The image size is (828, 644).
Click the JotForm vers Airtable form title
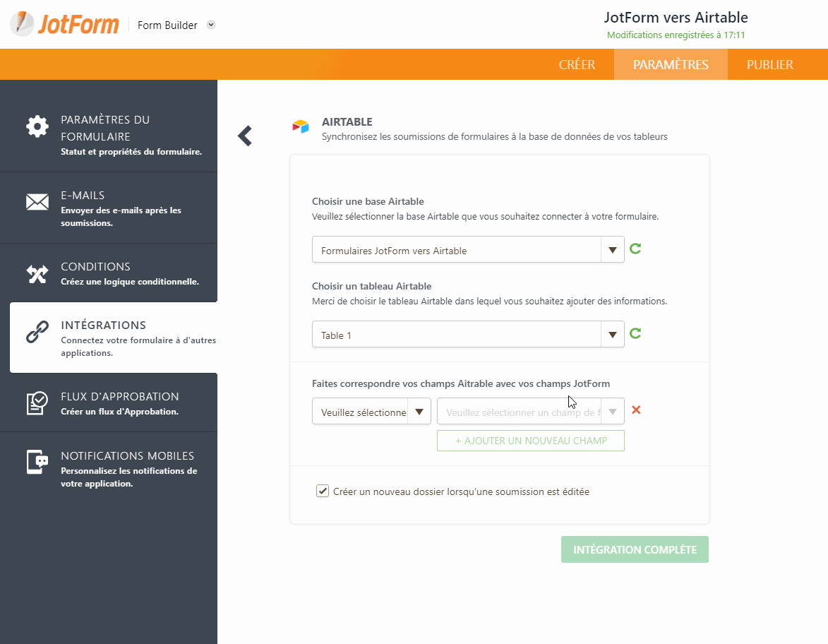click(x=676, y=18)
